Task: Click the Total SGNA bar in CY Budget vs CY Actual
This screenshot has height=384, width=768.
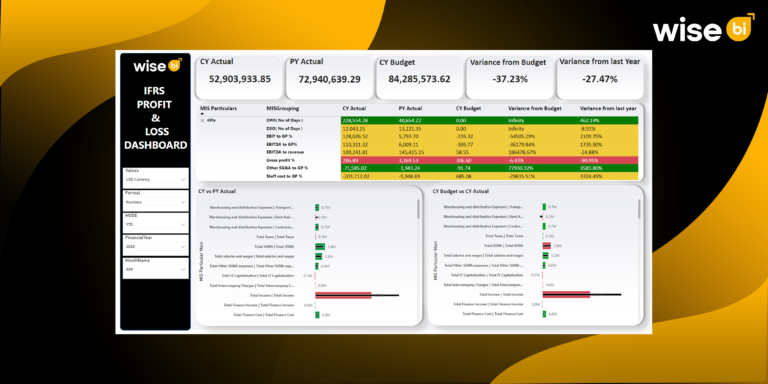Action: (547, 245)
